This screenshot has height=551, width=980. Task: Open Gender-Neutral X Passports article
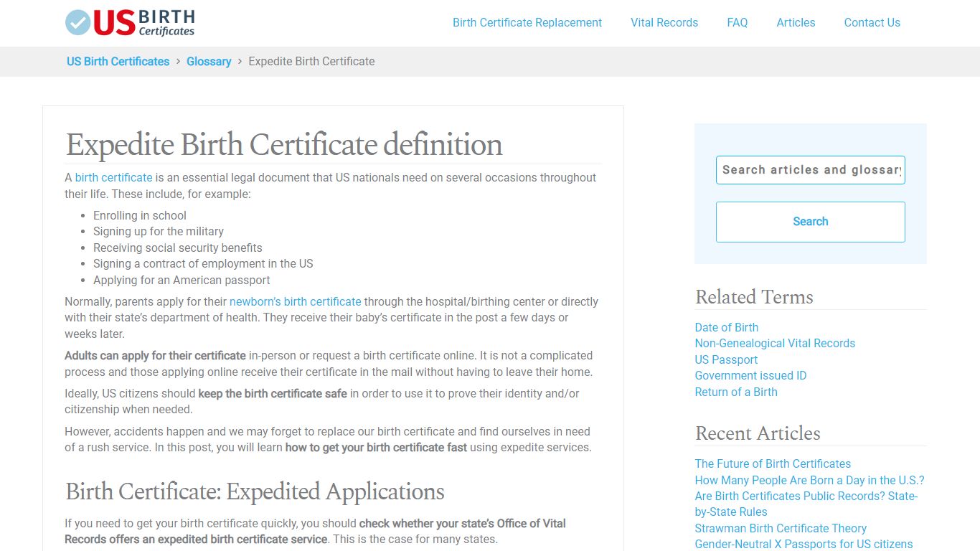[x=804, y=545]
